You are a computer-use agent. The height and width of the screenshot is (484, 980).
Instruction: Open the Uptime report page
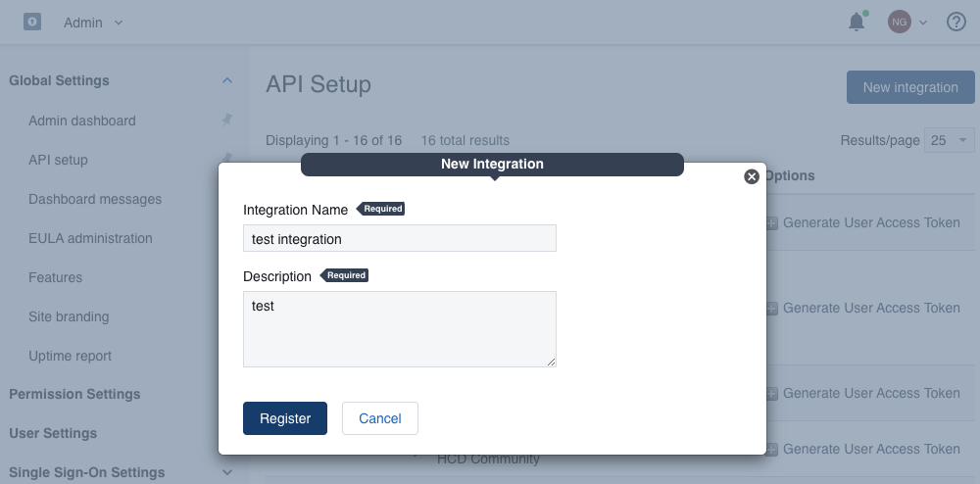click(x=70, y=356)
